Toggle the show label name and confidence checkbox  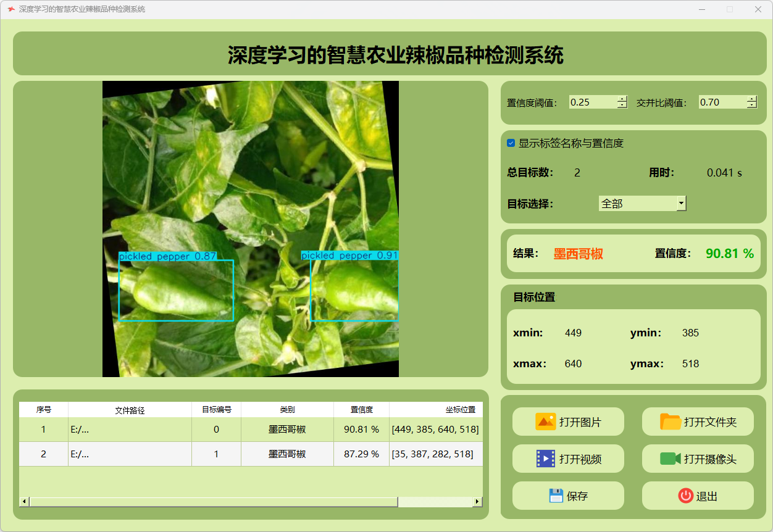511,143
